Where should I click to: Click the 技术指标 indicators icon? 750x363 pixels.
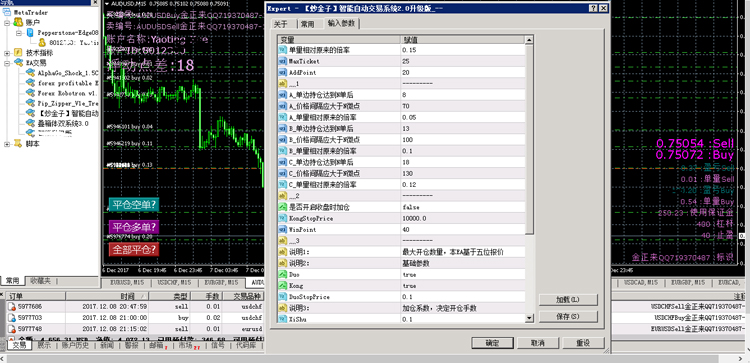pyautogui.click(x=18, y=53)
